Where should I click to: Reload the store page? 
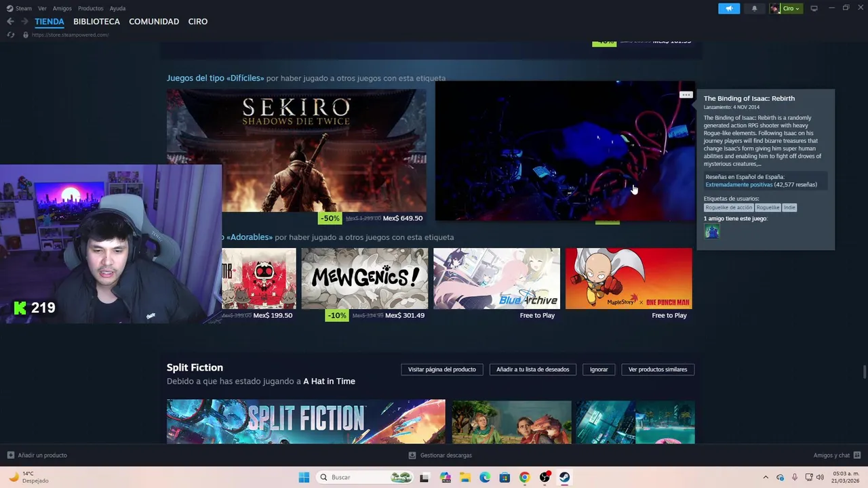coord(11,35)
